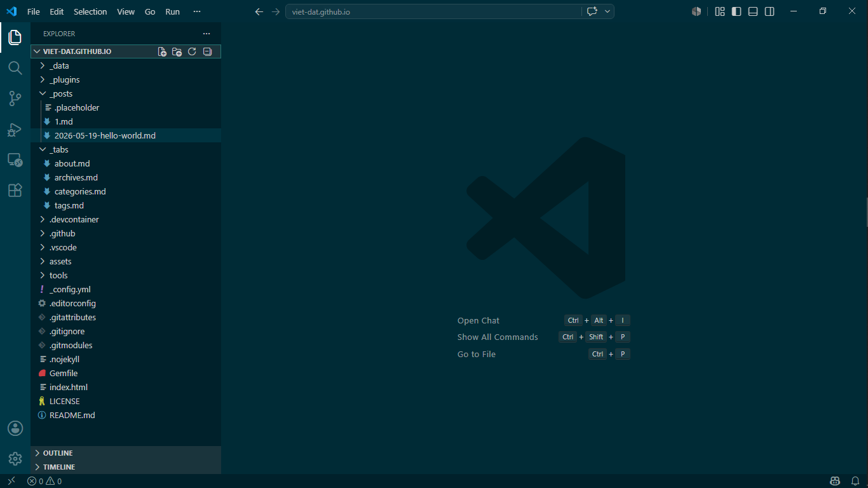Open the Run and Debug view
Viewport: 868px width, 488px height.
pos(15,129)
